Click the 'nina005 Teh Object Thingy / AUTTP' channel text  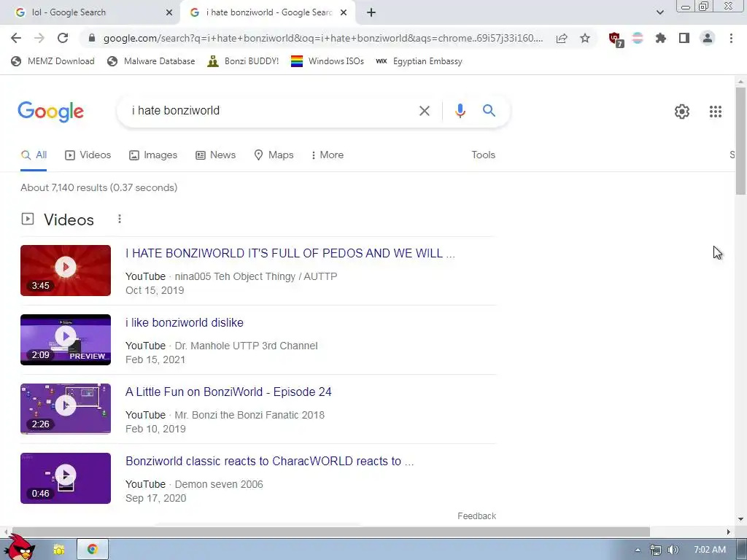click(256, 276)
